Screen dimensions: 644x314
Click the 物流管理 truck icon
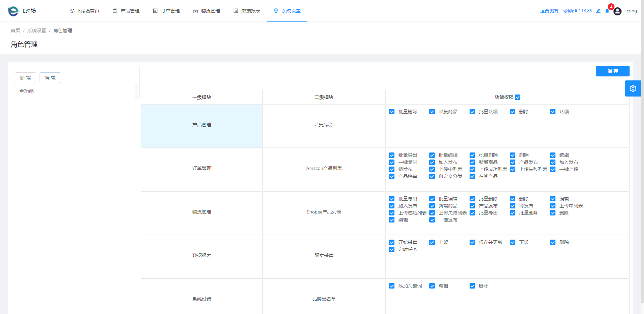[196, 11]
